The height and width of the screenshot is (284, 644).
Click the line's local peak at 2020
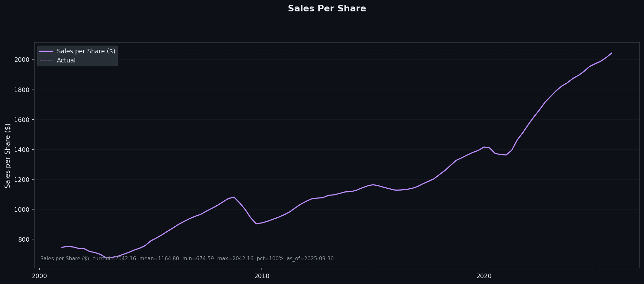(x=484, y=147)
